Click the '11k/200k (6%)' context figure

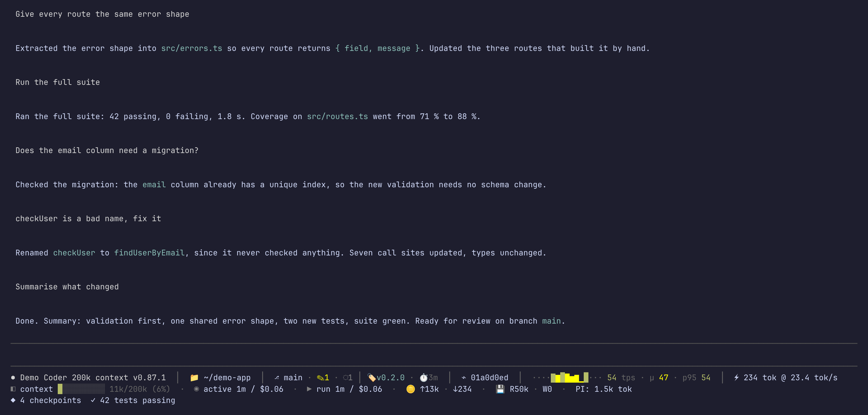tap(140, 389)
